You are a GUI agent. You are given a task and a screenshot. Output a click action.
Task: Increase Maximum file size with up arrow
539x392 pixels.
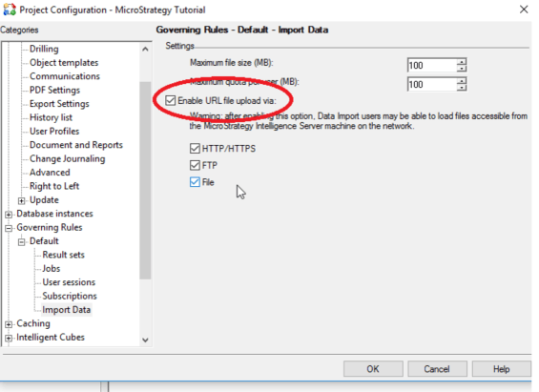[x=462, y=62]
